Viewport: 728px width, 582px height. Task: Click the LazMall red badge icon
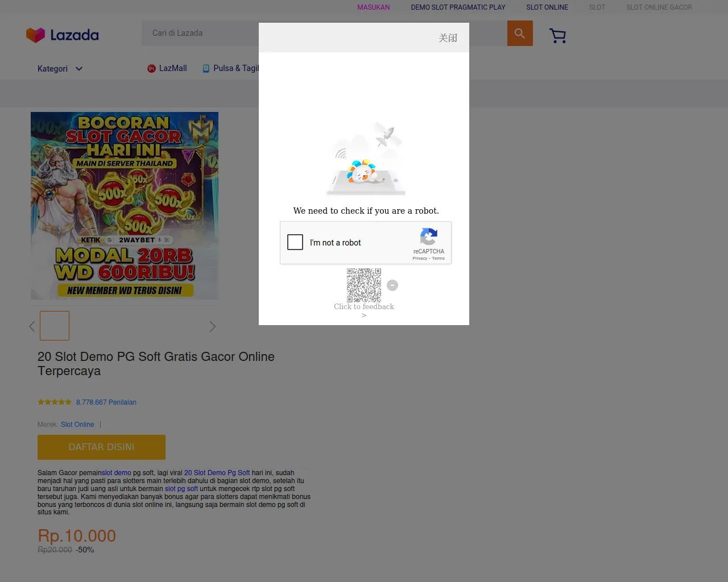[151, 68]
